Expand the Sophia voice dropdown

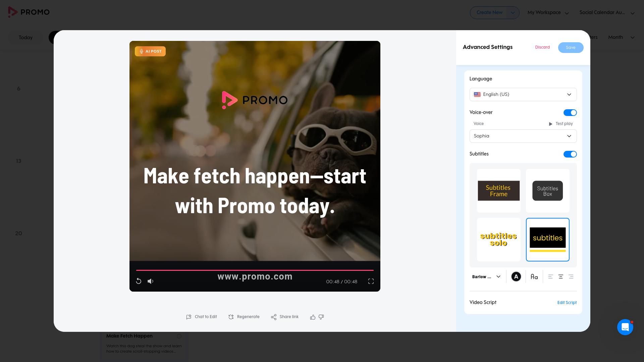click(x=523, y=136)
